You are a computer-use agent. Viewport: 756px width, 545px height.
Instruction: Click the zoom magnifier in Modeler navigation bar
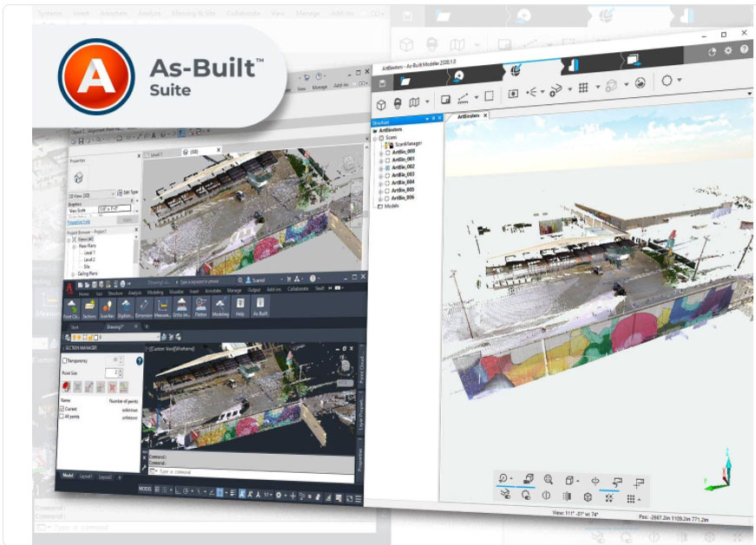click(549, 479)
